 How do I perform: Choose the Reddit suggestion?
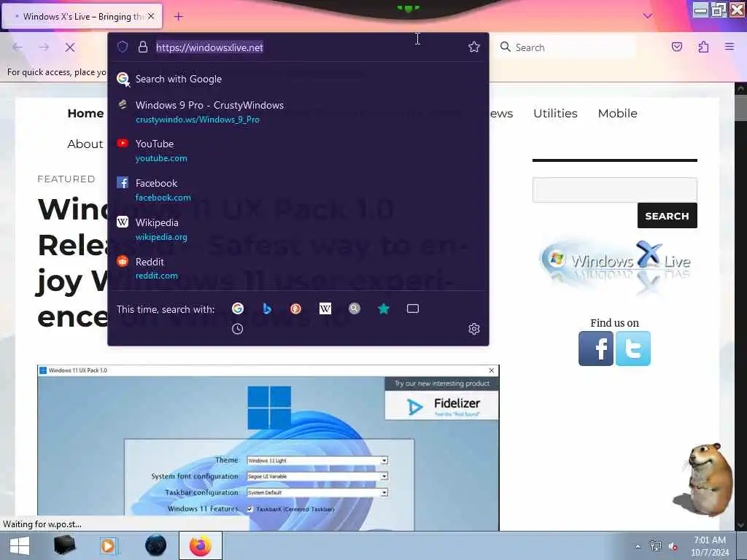tap(298, 268)
